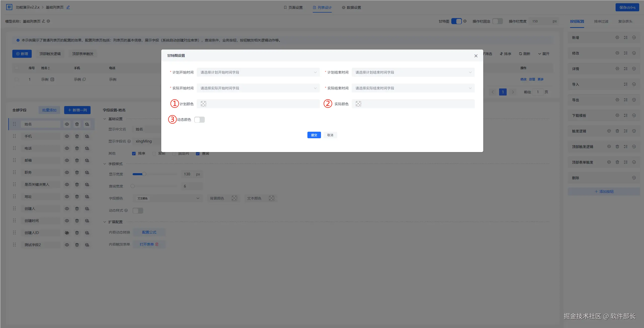Open 计划开始时间 field dropdown
644x328 pixels.
pyautogui.click(x=258, y=72)
